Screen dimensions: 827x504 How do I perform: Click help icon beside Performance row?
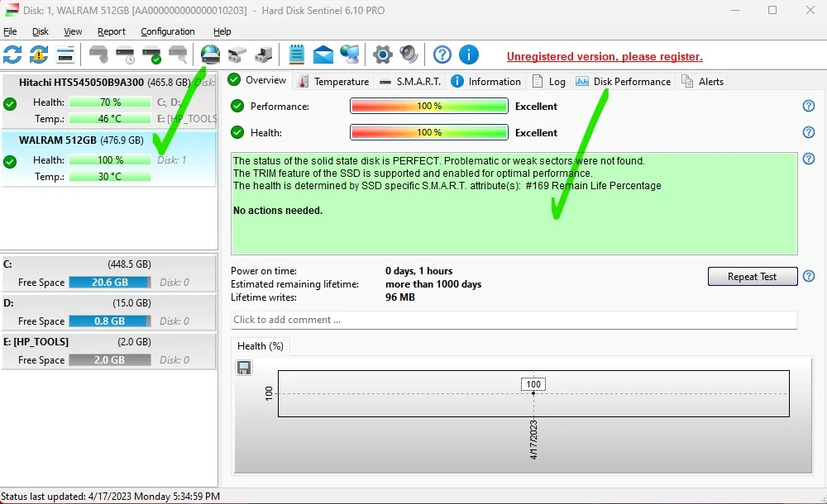(x=809, y=106)
